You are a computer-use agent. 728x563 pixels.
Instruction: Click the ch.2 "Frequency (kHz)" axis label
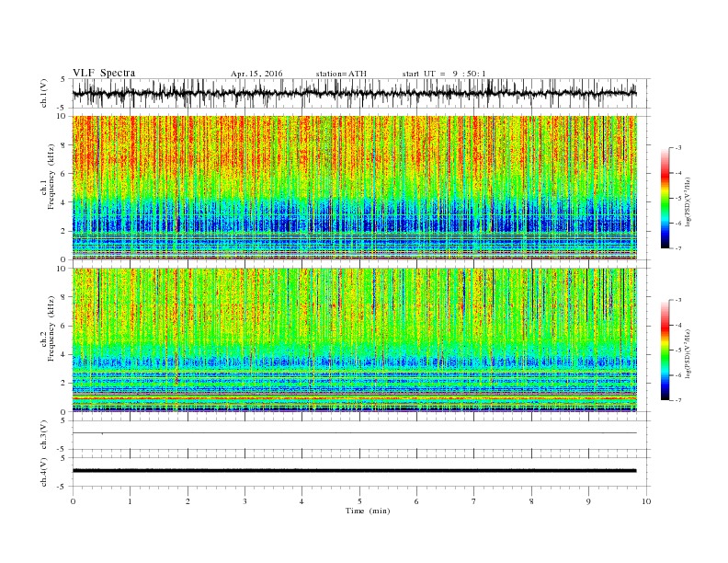(x=51, y=327)
